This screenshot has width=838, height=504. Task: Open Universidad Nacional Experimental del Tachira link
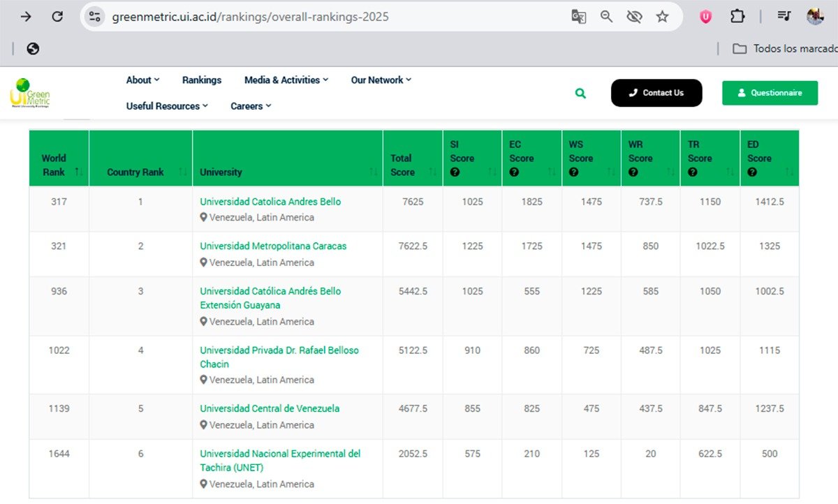click(x=280, y=461)
